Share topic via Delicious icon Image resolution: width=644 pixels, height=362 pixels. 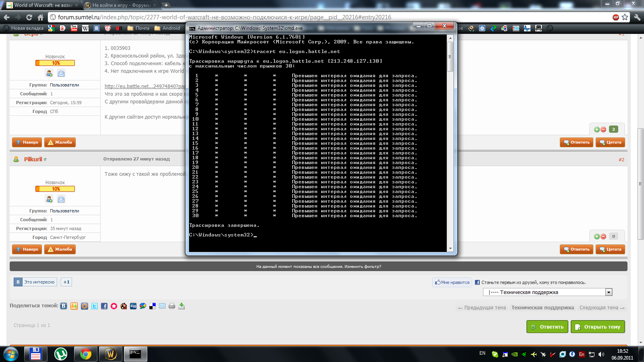tap(153, 306)
